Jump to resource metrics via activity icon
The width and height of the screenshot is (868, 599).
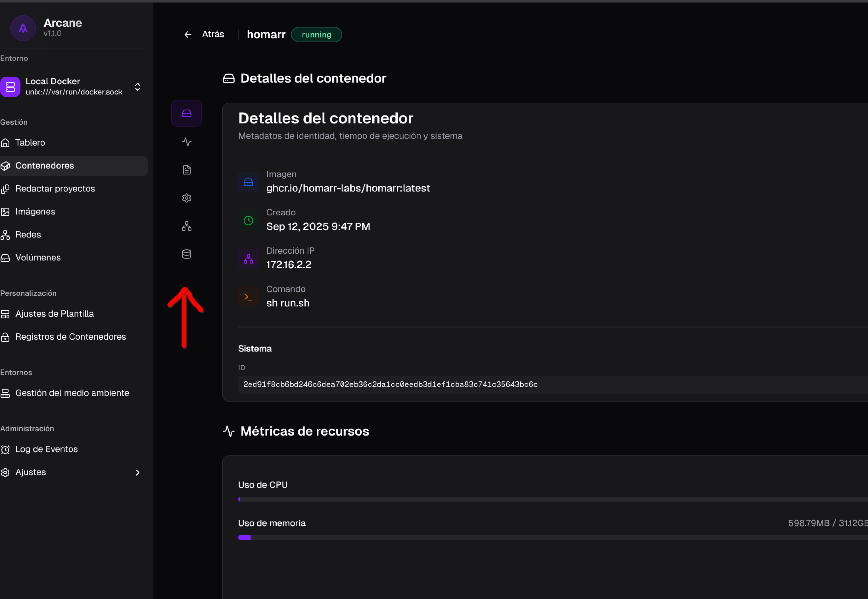pyautogui.click(x=186, y=142)
